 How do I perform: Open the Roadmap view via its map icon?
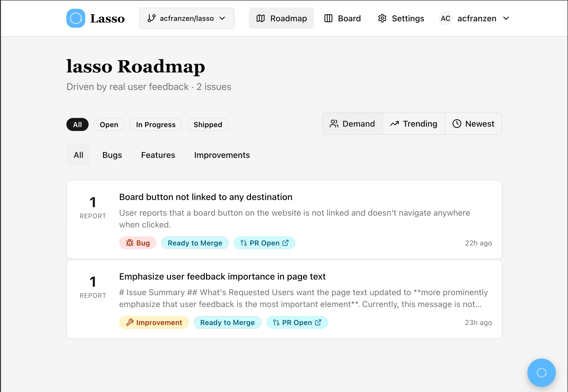pos(261,18)
